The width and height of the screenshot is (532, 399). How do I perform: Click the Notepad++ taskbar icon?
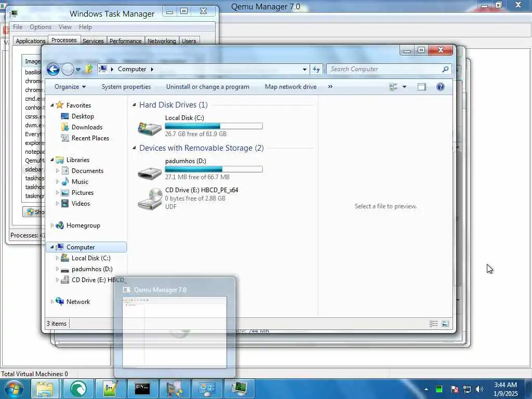point(110,389)
